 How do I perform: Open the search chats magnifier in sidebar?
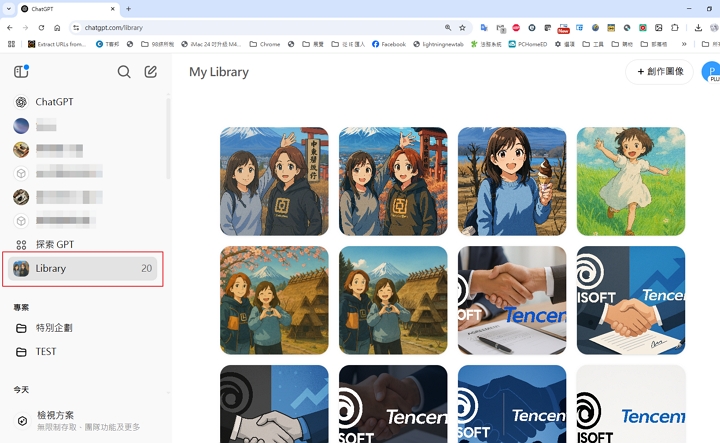124,72
